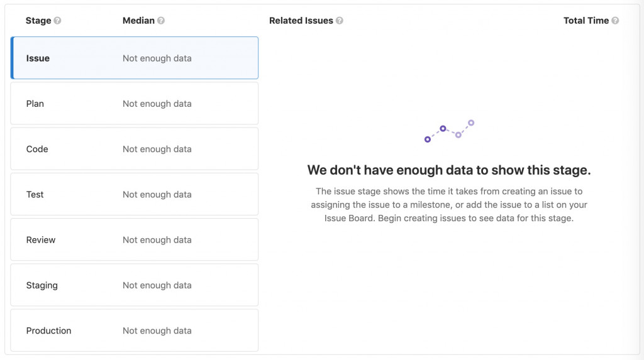The image size is (644, 360).
Task: Click the Related Issues column header
Action: click(301, 21)
